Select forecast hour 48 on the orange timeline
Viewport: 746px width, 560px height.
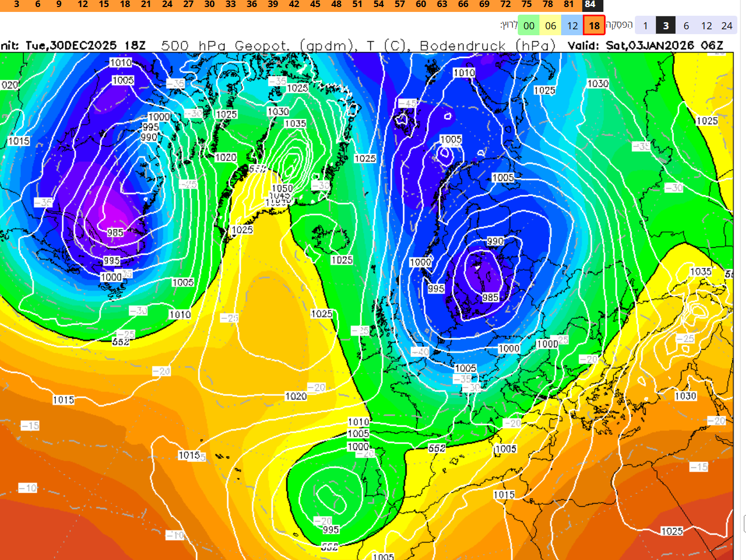point(336,4)
